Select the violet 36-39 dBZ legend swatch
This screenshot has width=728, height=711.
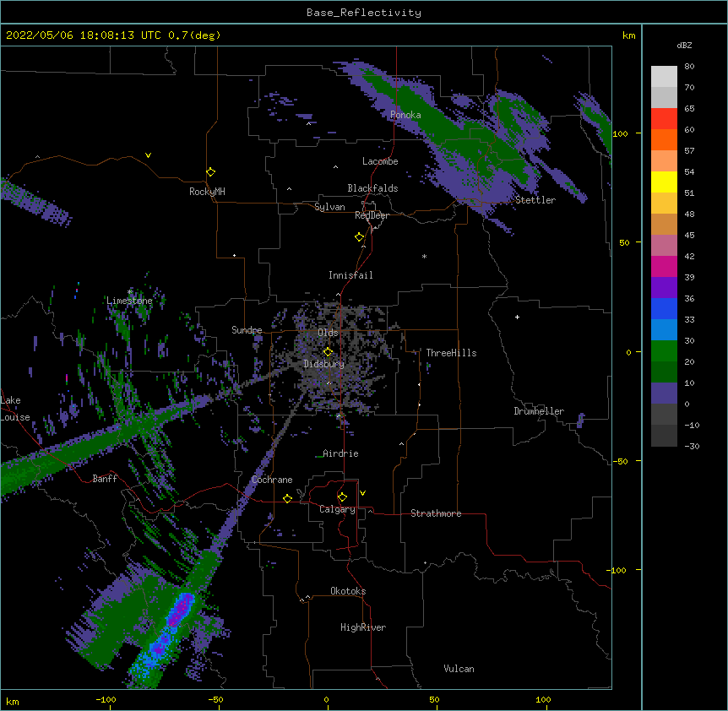pyautogui.click(x=664, y=288)
